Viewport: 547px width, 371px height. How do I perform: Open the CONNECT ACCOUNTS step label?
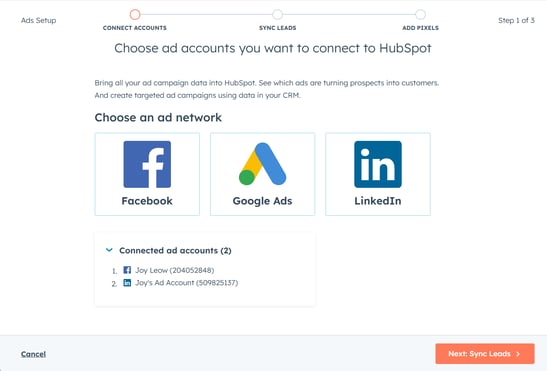tap(135, 28)
